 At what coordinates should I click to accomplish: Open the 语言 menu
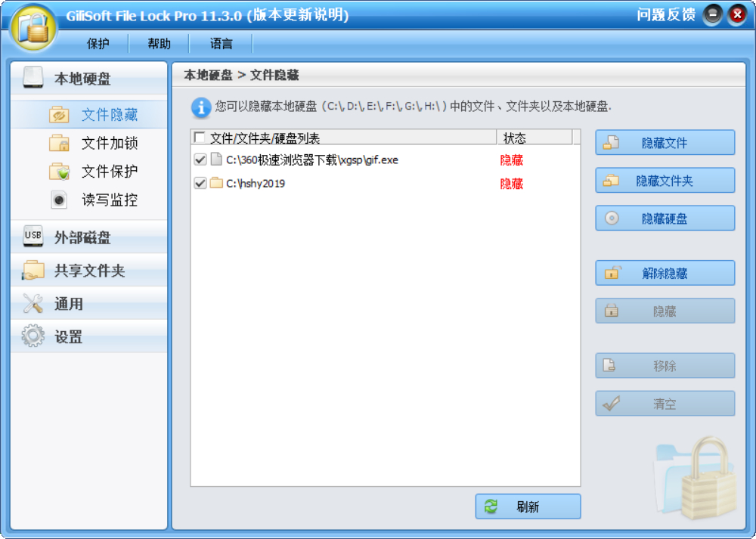pos(220,43)
